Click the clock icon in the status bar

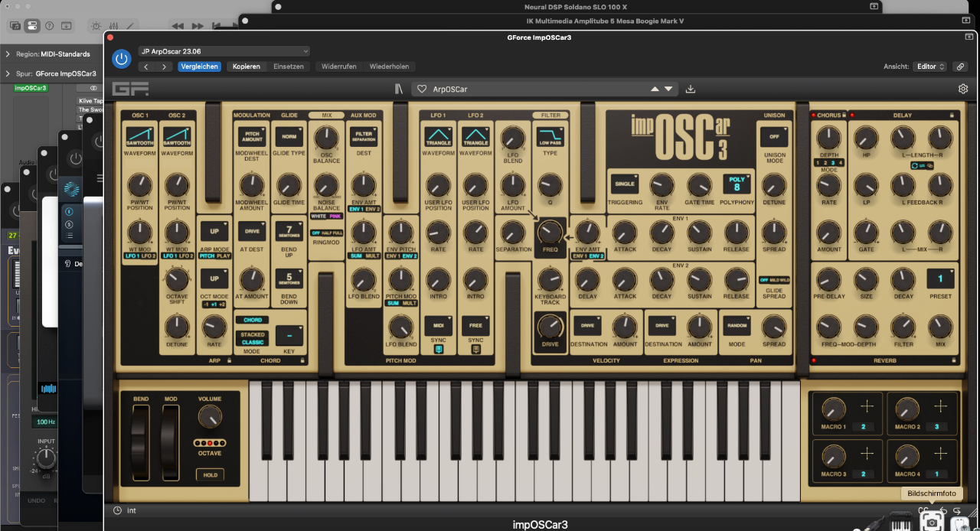click(117, 510)
